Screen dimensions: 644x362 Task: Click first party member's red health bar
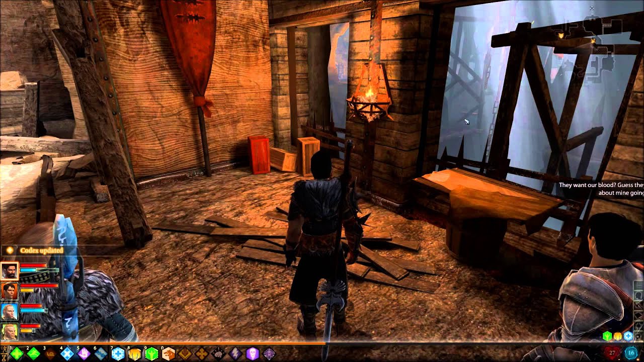tap(33, 265)
